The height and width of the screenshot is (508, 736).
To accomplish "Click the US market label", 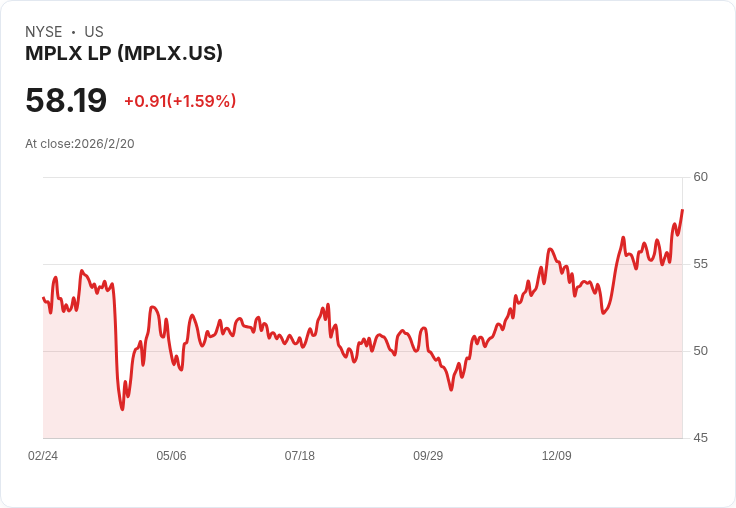I will [94, 32].
